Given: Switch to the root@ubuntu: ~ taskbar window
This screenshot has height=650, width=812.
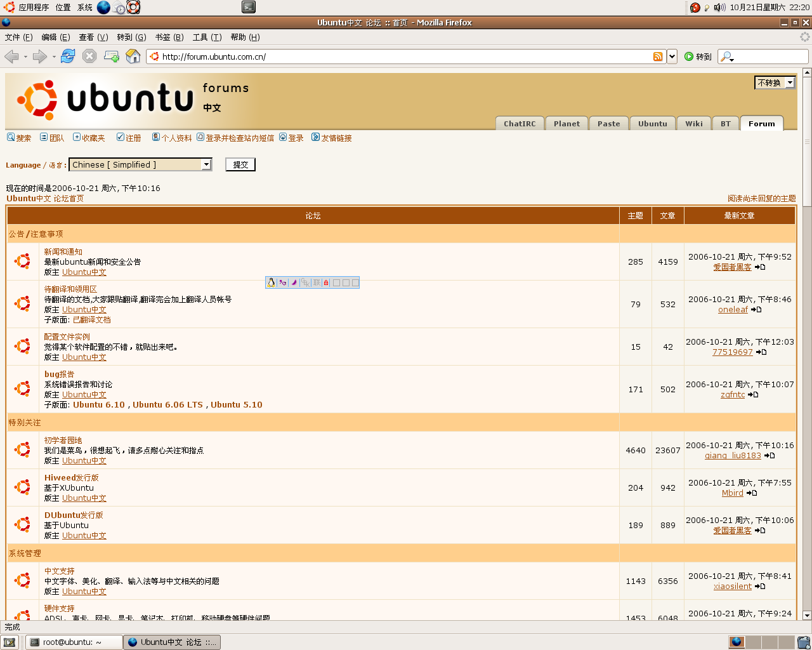Looking at the screenshot, I should tap(75, 642).
